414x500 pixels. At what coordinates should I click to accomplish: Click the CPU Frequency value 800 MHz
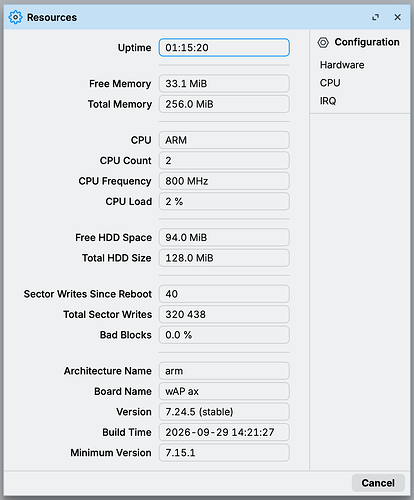click(x=224, y=181)
